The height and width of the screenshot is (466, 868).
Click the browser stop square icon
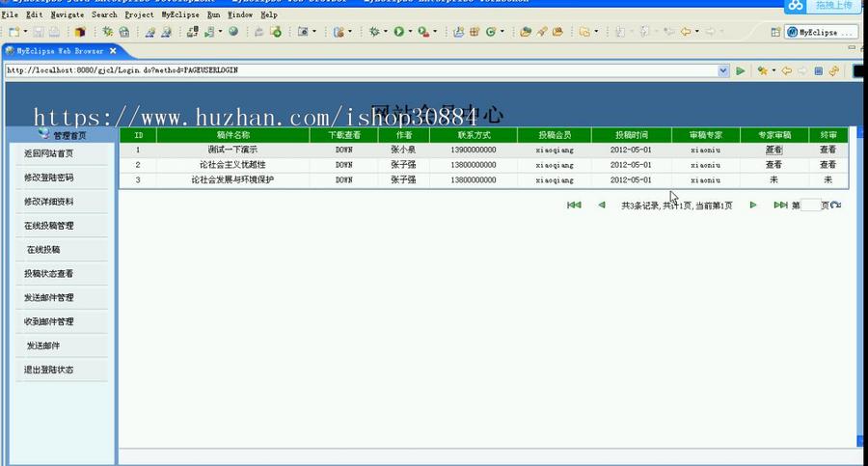pyautogui.click(x=818, y=71)
